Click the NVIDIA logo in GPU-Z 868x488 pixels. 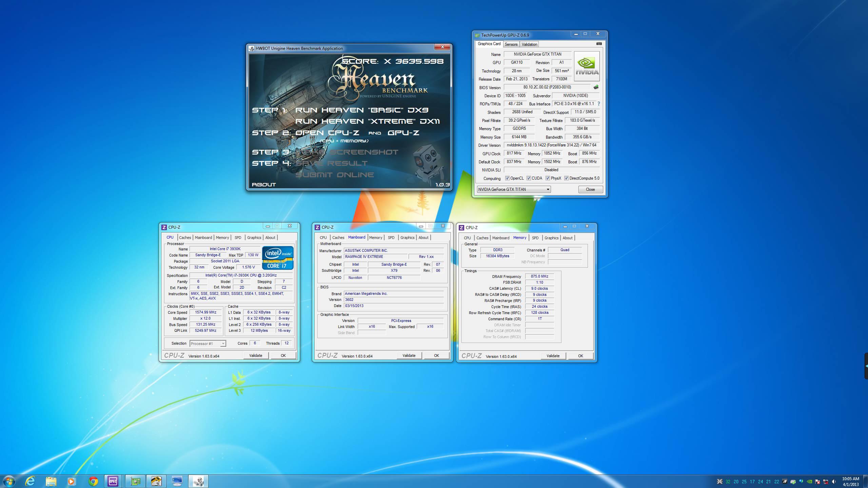tap(587, 66)
